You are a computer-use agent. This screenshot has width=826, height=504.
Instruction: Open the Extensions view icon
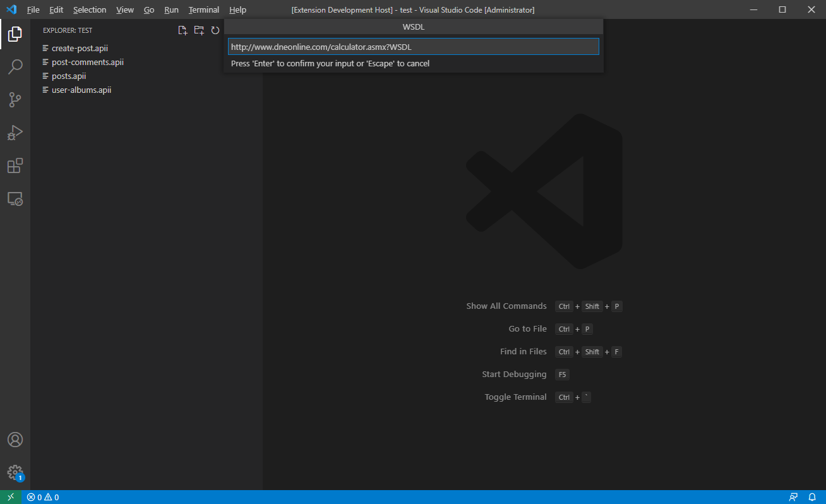pos(15,165)
